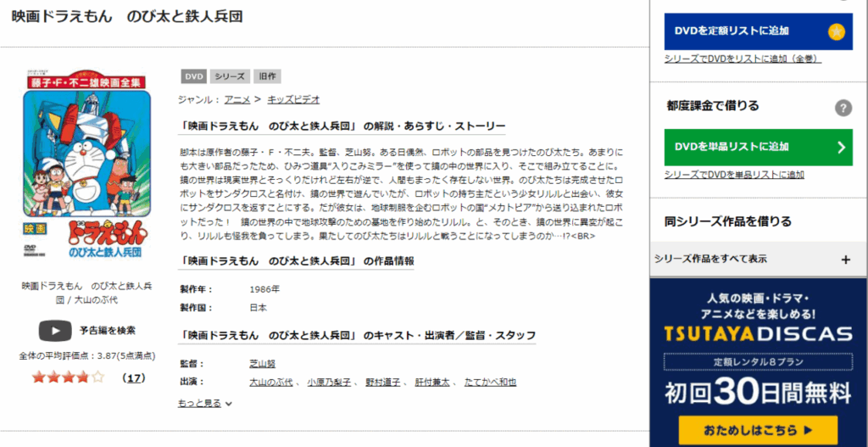868x447 pixels.
Task: Expand cast list via もっと見る
Action: point(204,404)
